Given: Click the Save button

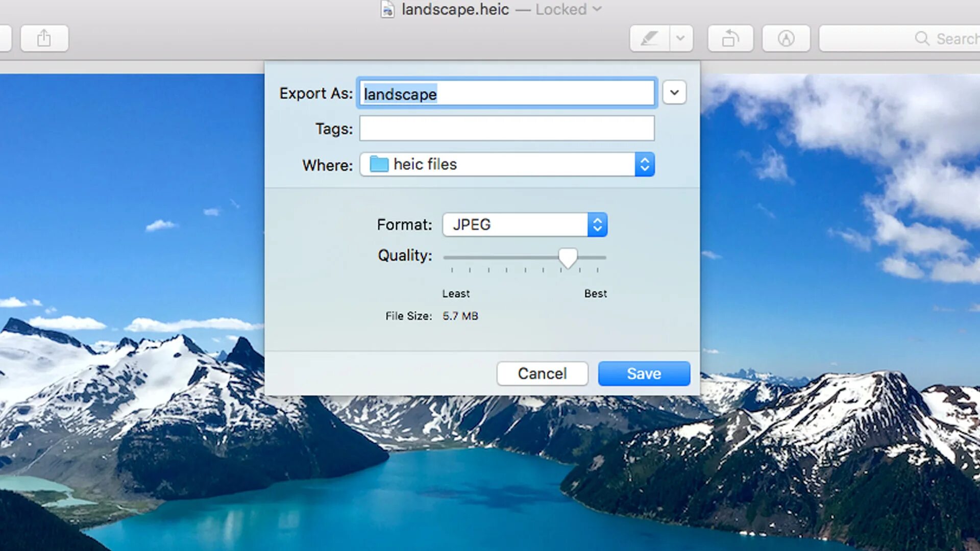Looking at the screenshot, I should coord(644,373).
